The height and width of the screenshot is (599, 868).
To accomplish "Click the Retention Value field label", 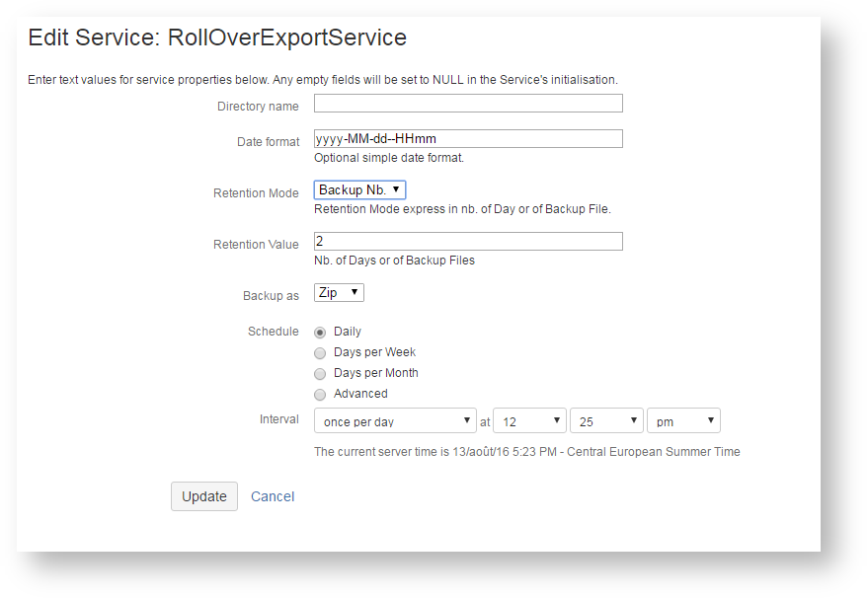I will [256, 245].
